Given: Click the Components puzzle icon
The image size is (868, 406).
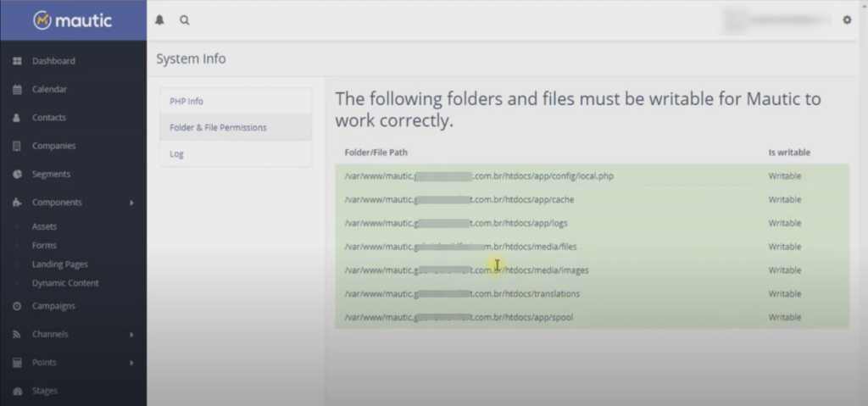Looking at the screenshot, I should click(x=17, y=203).
